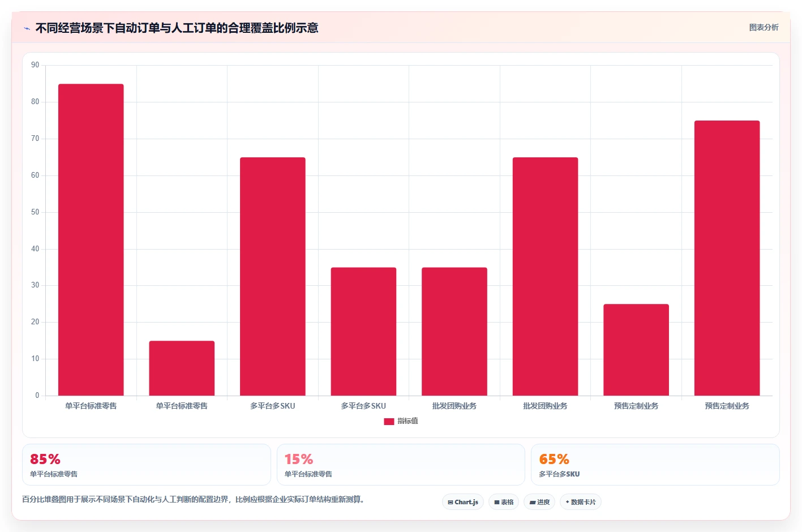Toggle the red 指标值 legend swatch
The width and height of the screenshot is (802, 532).
coord(389,422)
